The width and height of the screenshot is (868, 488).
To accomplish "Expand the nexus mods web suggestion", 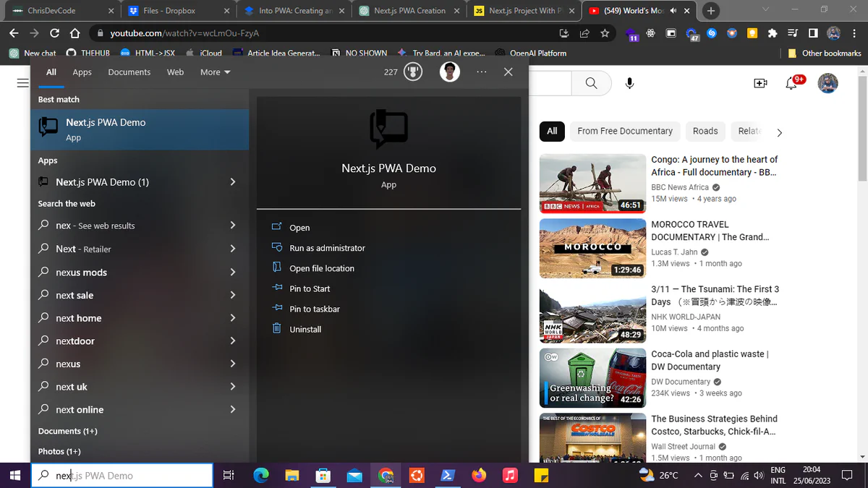I will click(233, 273).
